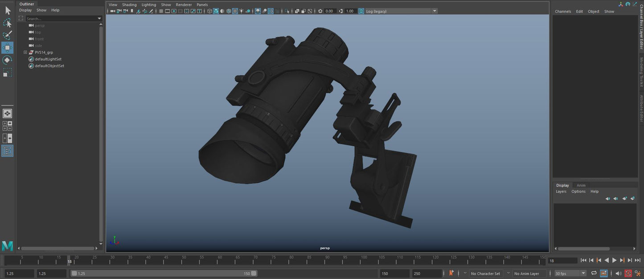Toggle the viewport grid display

161,11
